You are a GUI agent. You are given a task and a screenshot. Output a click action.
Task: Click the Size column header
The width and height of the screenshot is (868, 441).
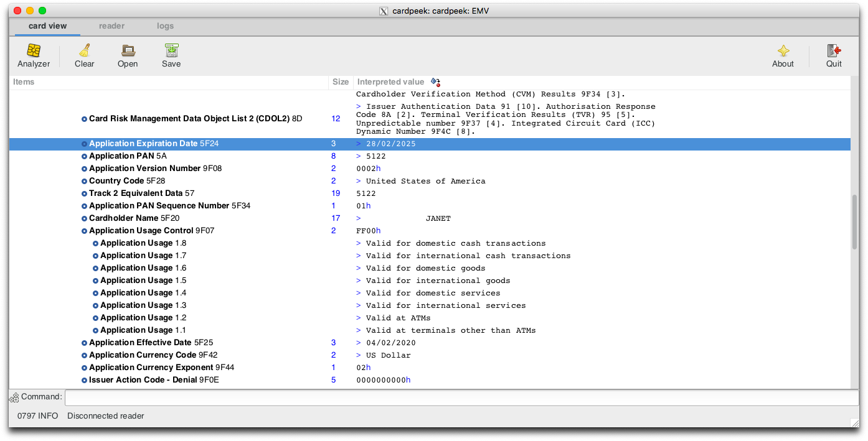[x=341, y=82]
